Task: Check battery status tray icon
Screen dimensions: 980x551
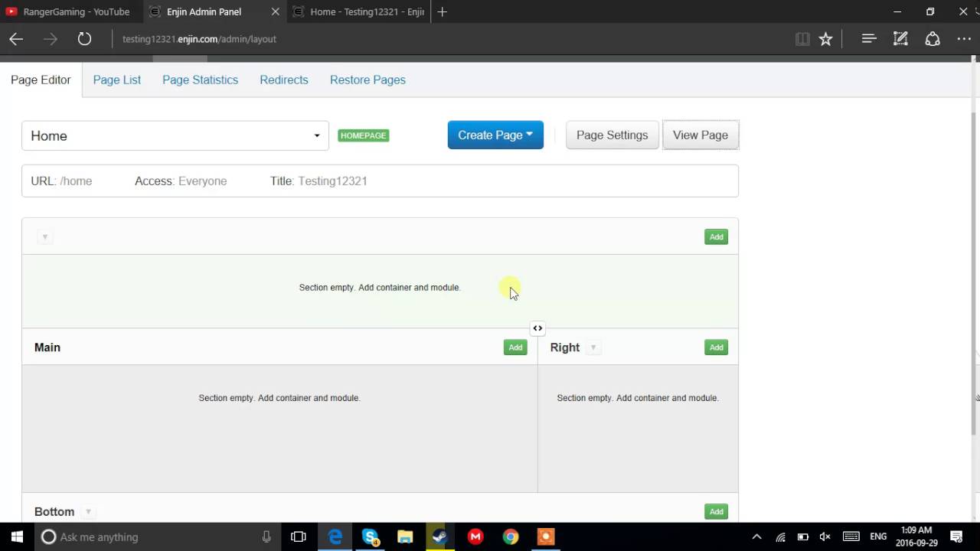Action: click(x=803, y=537)
